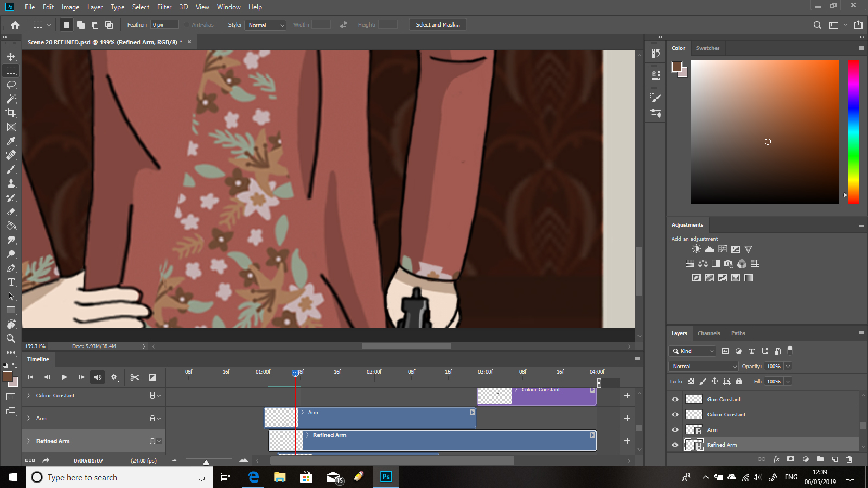Expand the Colour Constant timeline track
The width and height of the screenshot is (868, 488).
pyautogui.click(x=29, y=396)
